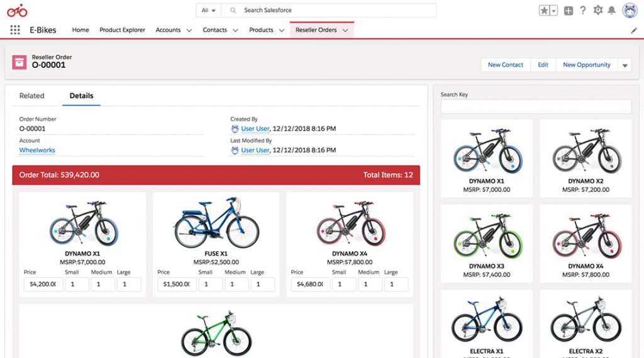Open the Product Explorer tab
The width and height of the screenshot is (644, 358).
coord(122,30)
